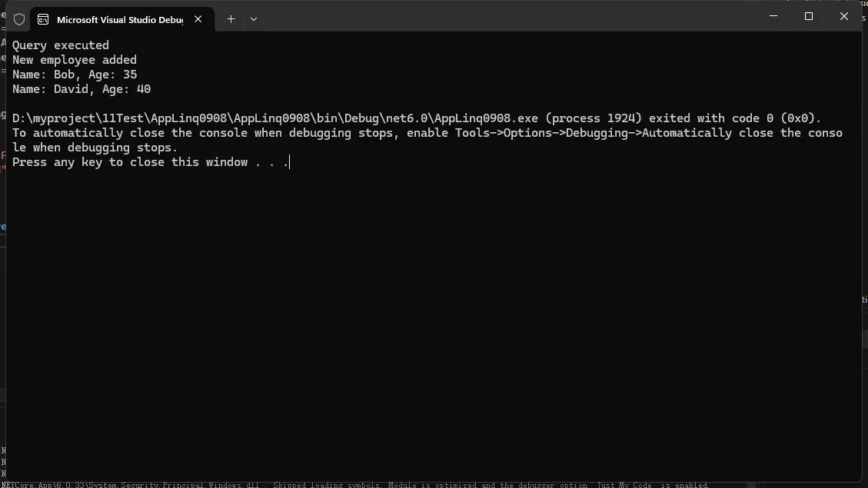Select the Microsoft Visual Studio Debug tab
This screenshot has height=488, width=868.
tap(119, 19)
